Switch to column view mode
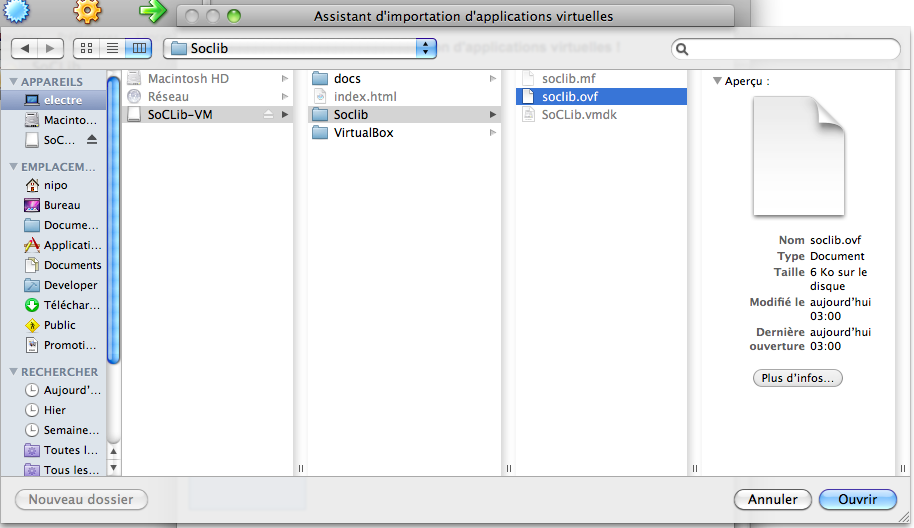This screenshot has height=528, width=914. 139,48
